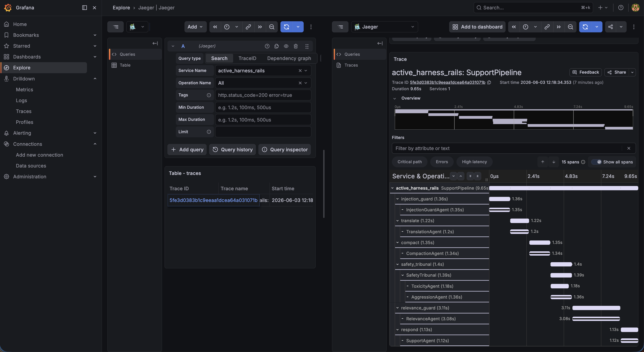Click Tags input field

pyautogui.click(x=263, y=95)
